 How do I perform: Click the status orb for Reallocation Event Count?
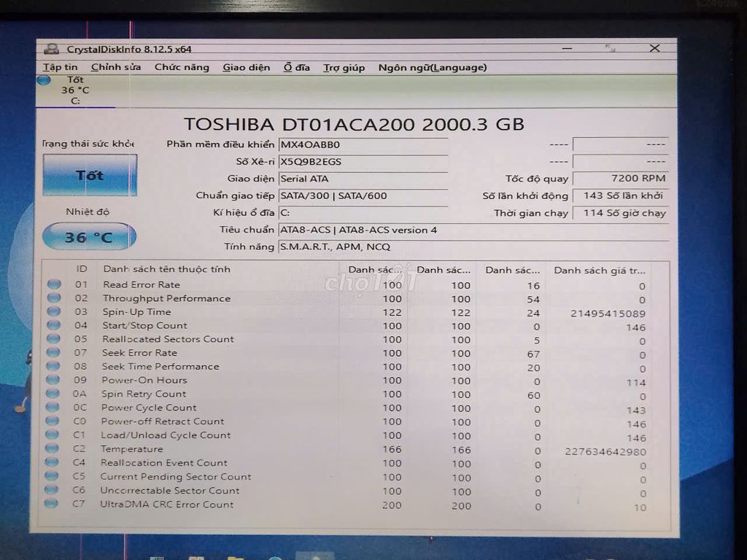point(52,462)
